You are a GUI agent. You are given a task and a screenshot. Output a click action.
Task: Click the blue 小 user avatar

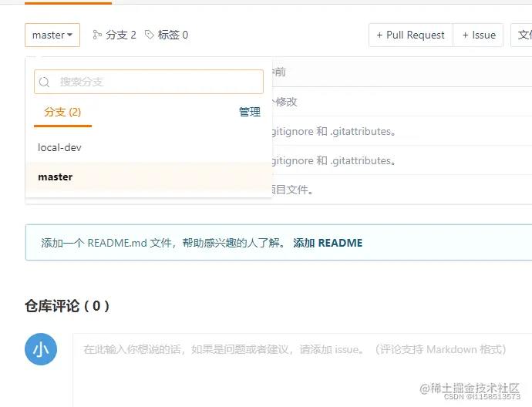[41, 349]
